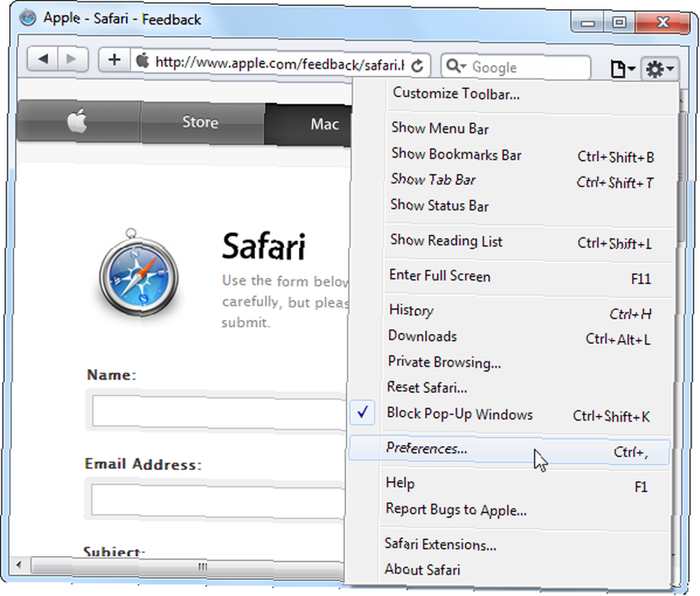The image size is (700, 596).
Task: Click the Email Address input field
Action: (218, 500)
